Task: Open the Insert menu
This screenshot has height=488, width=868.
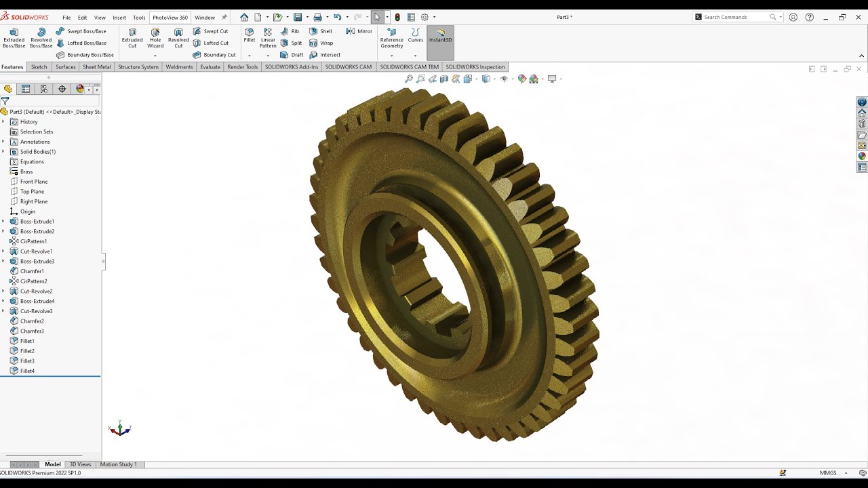Action: (119, 18)
